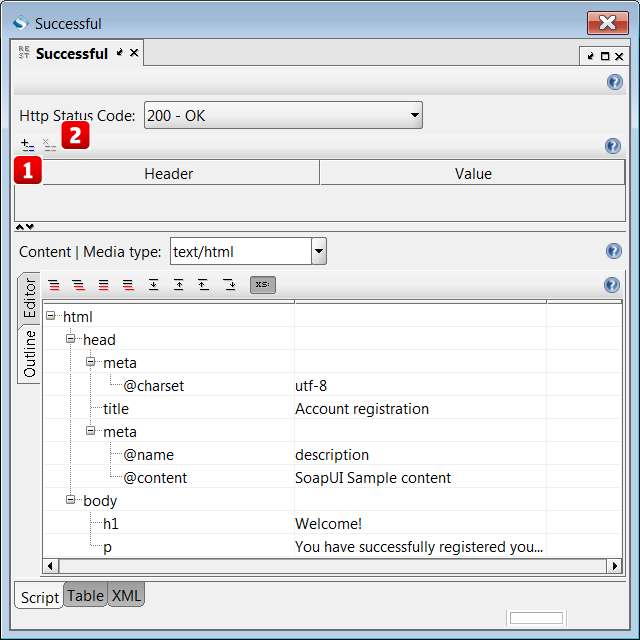
Task: Click the You have successfully registered value
Action: (419, 547)
